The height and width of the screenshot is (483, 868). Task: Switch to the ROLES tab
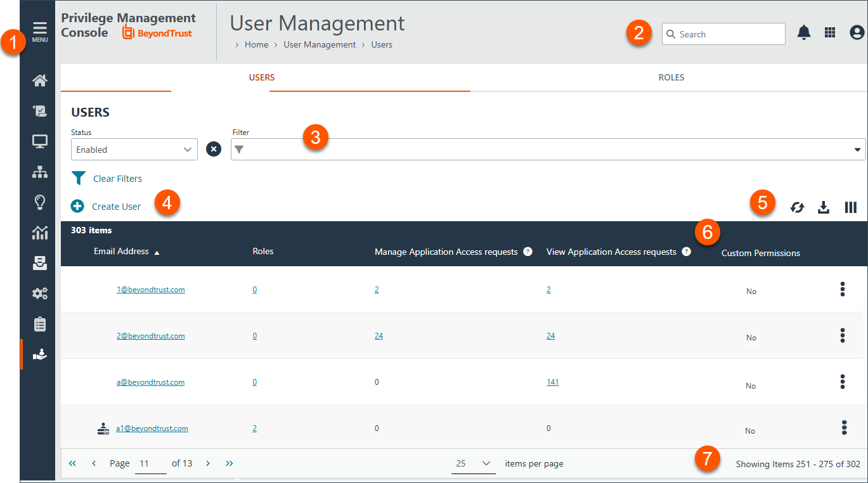click(671, 77)
